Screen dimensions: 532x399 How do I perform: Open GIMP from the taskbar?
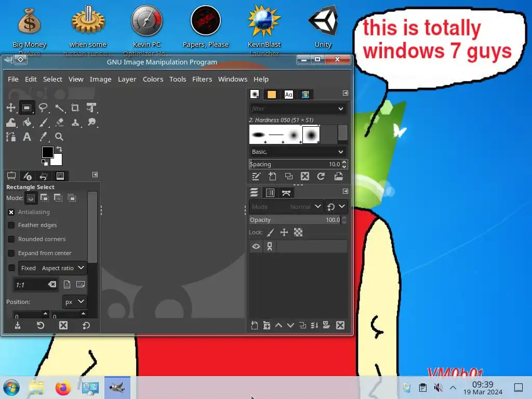tap(117, 387)
